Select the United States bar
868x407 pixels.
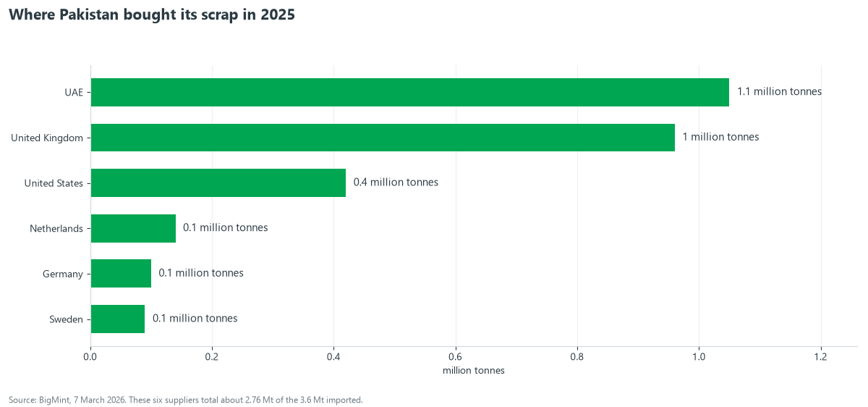click(218, 182)
